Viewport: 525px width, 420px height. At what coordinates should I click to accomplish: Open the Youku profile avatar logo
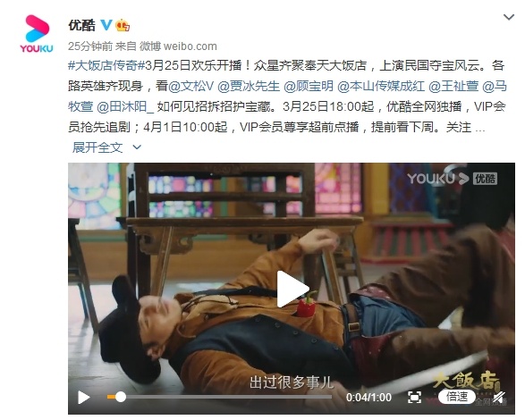tap(37, 33)
